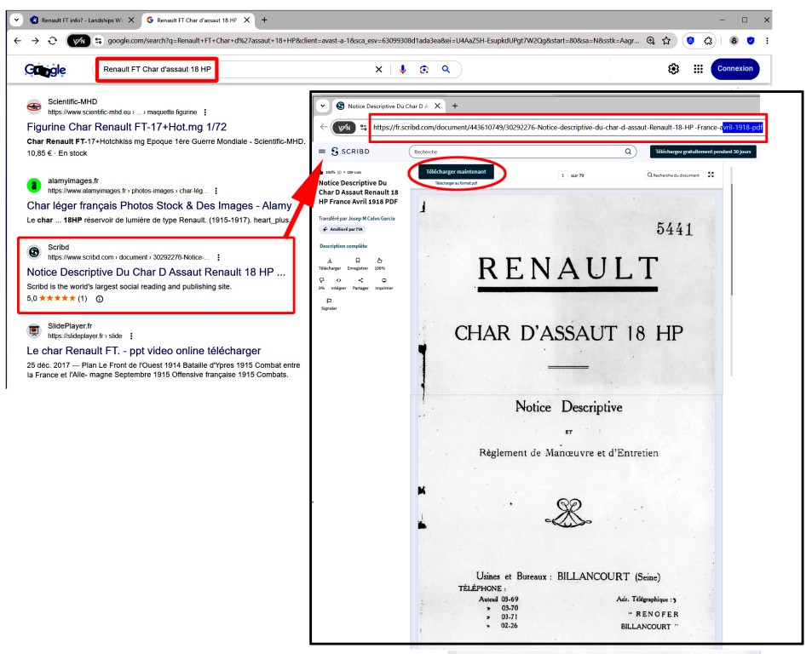Click the Scribd Enregistrer bookmark icon

coord(358,261)
